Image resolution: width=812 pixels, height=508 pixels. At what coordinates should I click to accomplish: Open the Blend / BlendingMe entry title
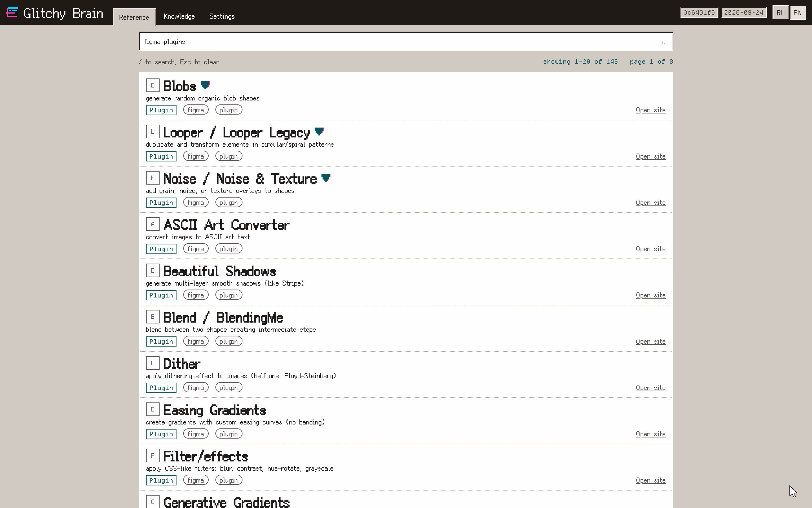tap(223, 317)
